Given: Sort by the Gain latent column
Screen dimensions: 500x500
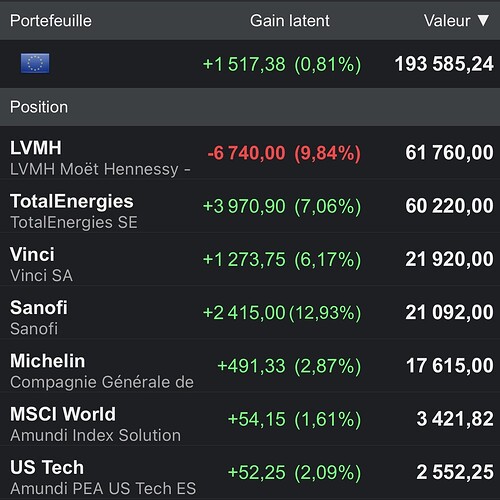Looking at the screenshot, I should pyautogui.click(x=290, y=21).
